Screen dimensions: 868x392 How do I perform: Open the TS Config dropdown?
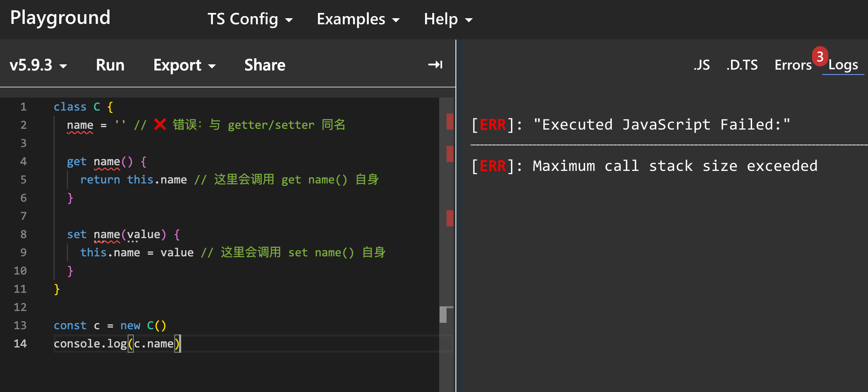pyautogui.click(x=250, y=19)
